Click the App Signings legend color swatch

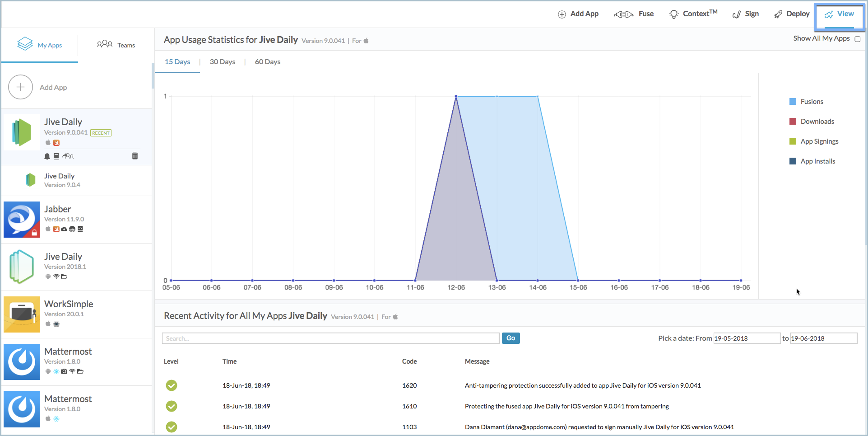pos(793,141)
